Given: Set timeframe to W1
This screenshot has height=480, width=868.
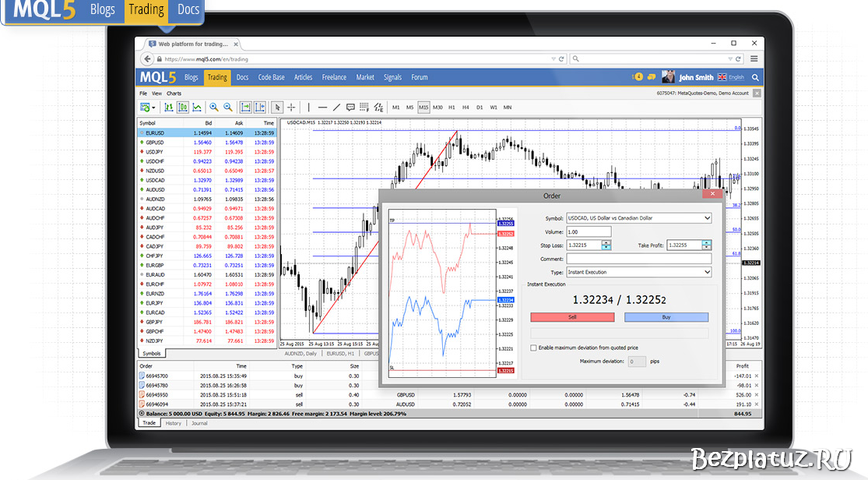Looking at the screenshot, I should (494, 108).
